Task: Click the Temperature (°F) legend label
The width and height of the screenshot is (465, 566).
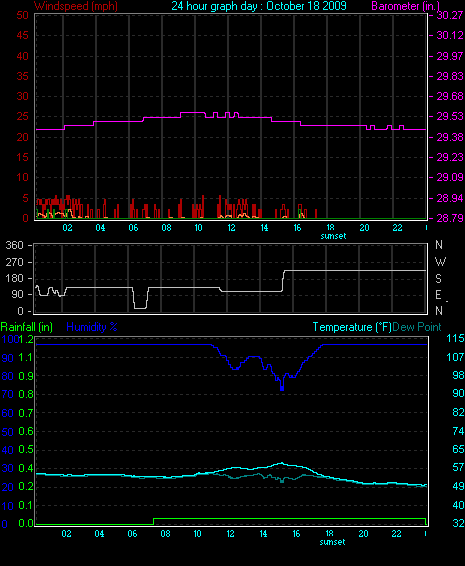Action: coord(352,327)
